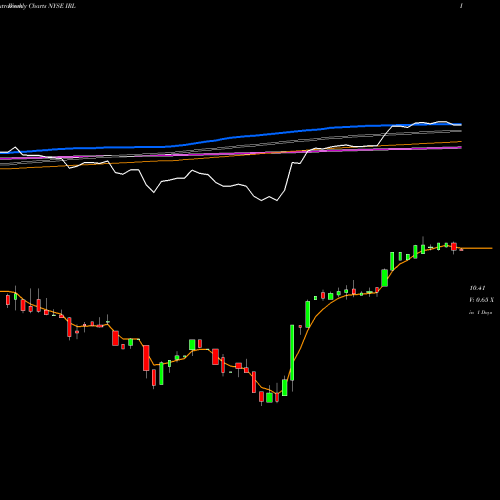Click the tallest green candlestick
The width and height of the screenshot is (500, 500).
pos(292,353)
